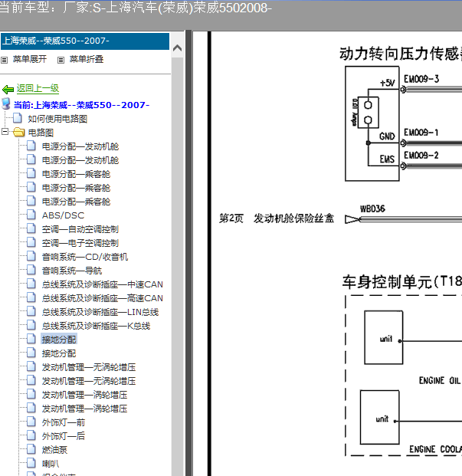
Task: Click the WB036 connector label in diagram
Action: click(x=372, y=208)
